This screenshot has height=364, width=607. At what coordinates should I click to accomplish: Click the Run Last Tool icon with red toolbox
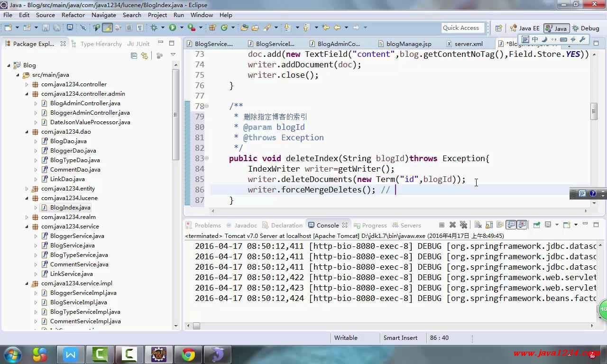click(x=192, y=27)
